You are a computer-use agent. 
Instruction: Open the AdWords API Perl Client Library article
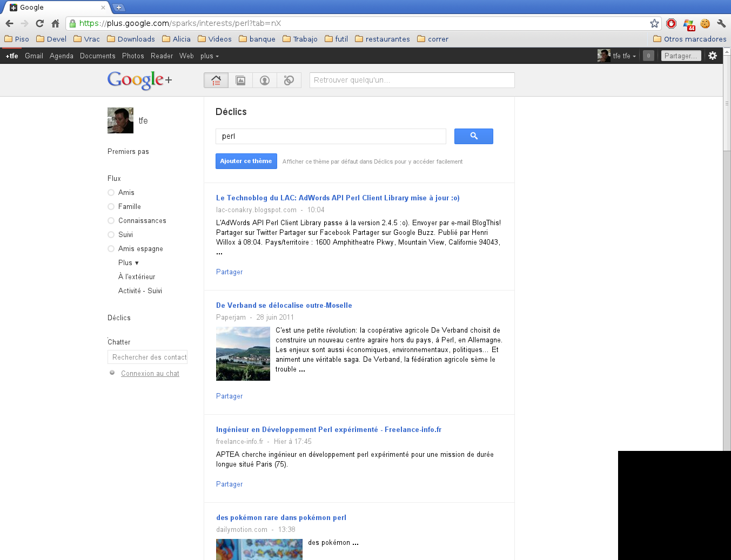coord(338,198)
